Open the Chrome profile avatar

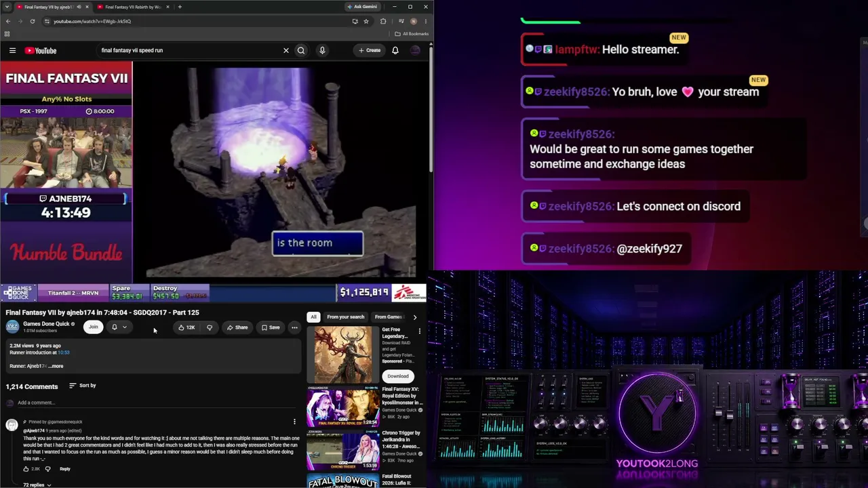(414, 21)
